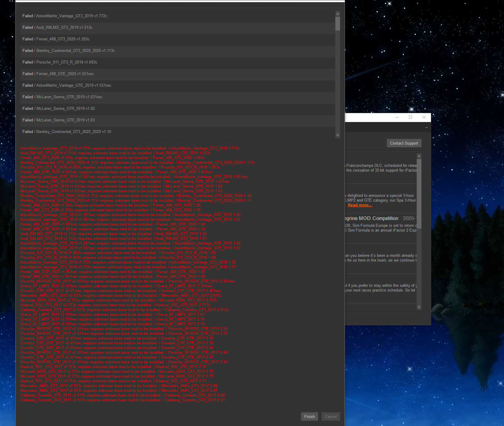
Task: Click error line ending Ferrari_488_GTE_2020 1.83
Action: (113, 277)
